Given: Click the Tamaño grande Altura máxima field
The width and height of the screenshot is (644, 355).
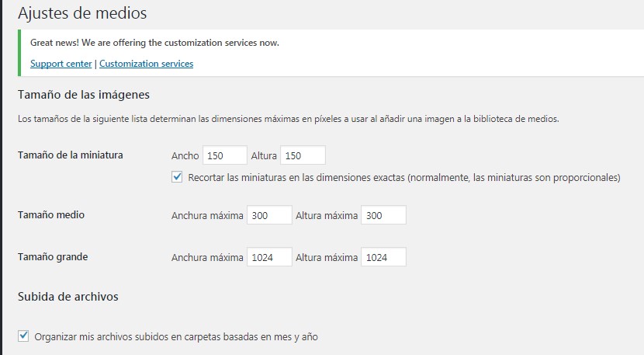Looking at the screenshot, I should coord(383,257).
